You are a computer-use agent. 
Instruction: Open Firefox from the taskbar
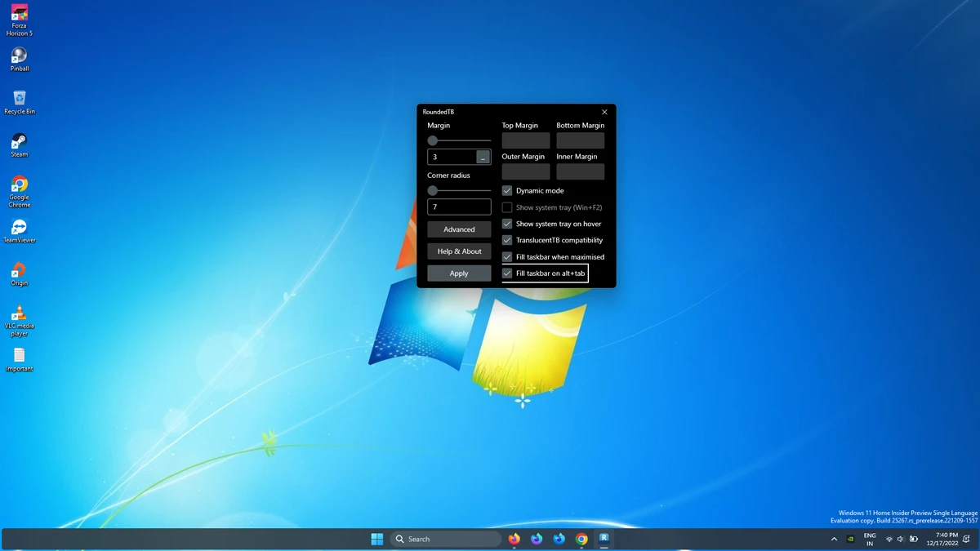[x=514, y=539]
